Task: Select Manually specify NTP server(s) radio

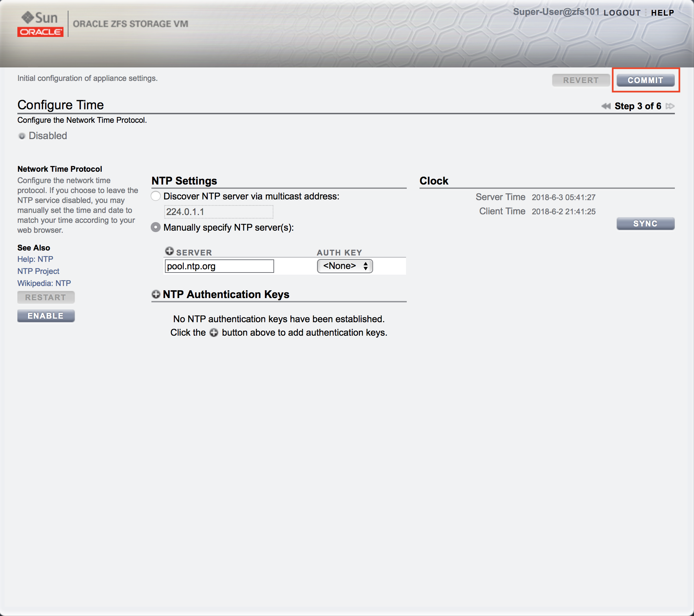Action: point(156,227)
